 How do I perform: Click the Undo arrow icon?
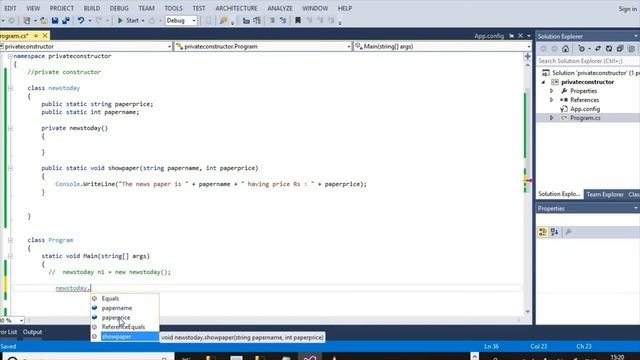[x=81, y=20]
